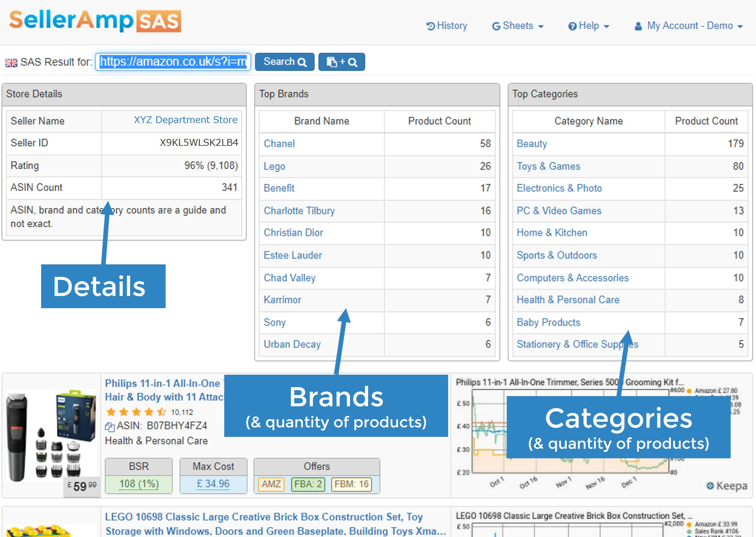Click the BSR 108 (1%) value
The width and height of the screenshot is (756, 537).
pos(139,484)
